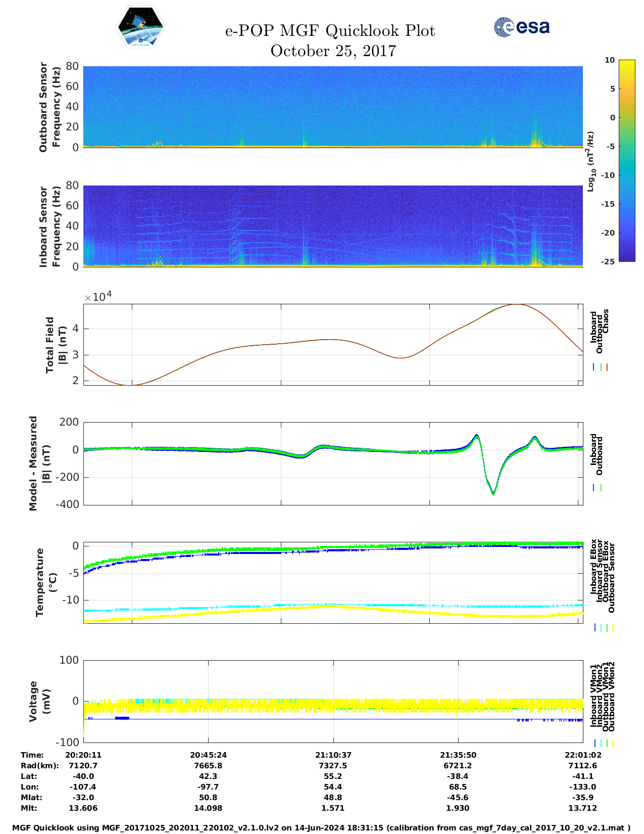Click the 20:45:24 time label

208,755
